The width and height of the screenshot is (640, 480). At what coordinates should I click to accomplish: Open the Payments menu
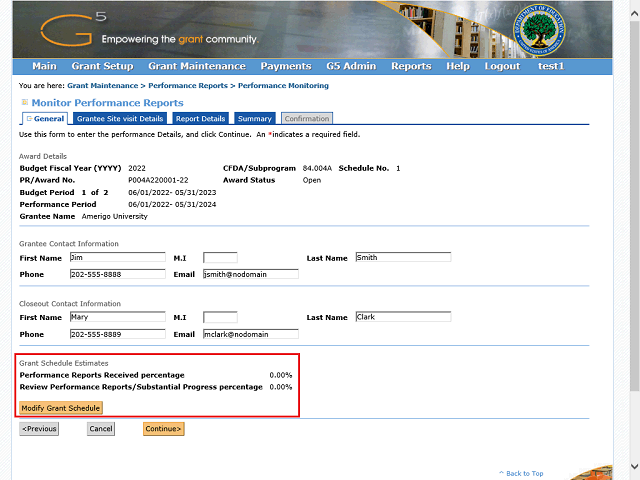(x=286, y=66)
